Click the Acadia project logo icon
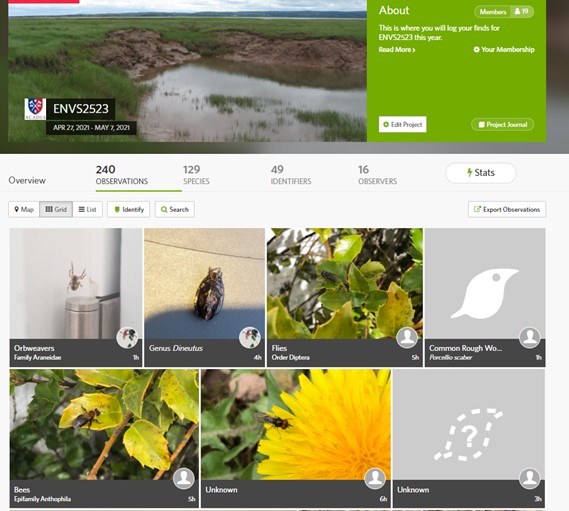 pyautogui.click(x=35, y=109)
